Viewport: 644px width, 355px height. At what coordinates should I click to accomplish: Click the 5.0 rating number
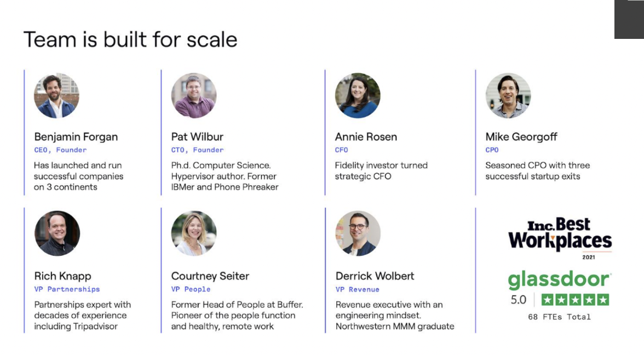click(518, 300)
